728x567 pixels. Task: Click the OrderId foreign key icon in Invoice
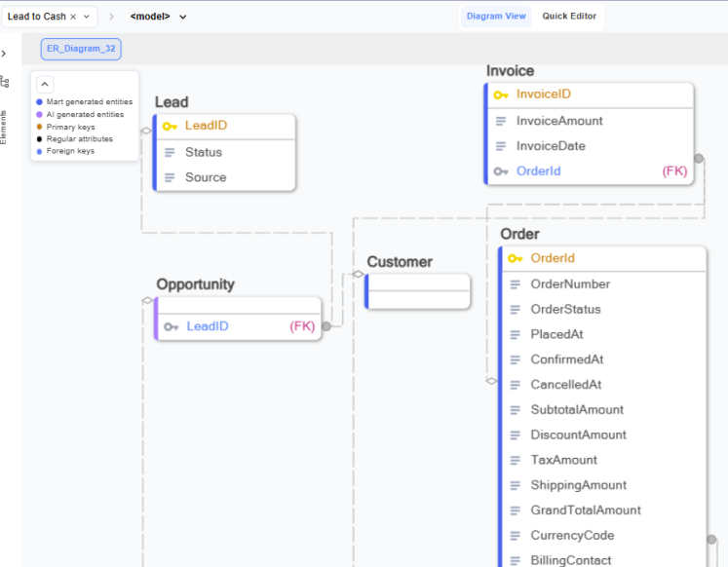[501, 171]
